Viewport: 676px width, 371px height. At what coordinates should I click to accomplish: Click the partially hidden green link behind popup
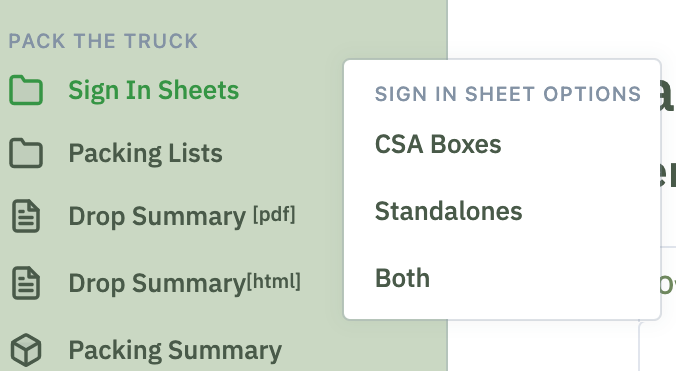click(668, 285)
